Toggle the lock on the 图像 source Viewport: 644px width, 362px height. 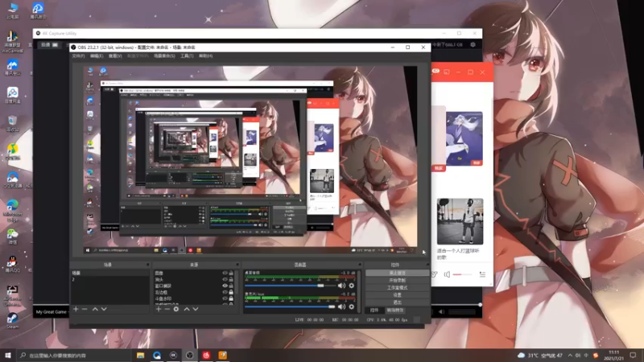click(x=231, y=273)
